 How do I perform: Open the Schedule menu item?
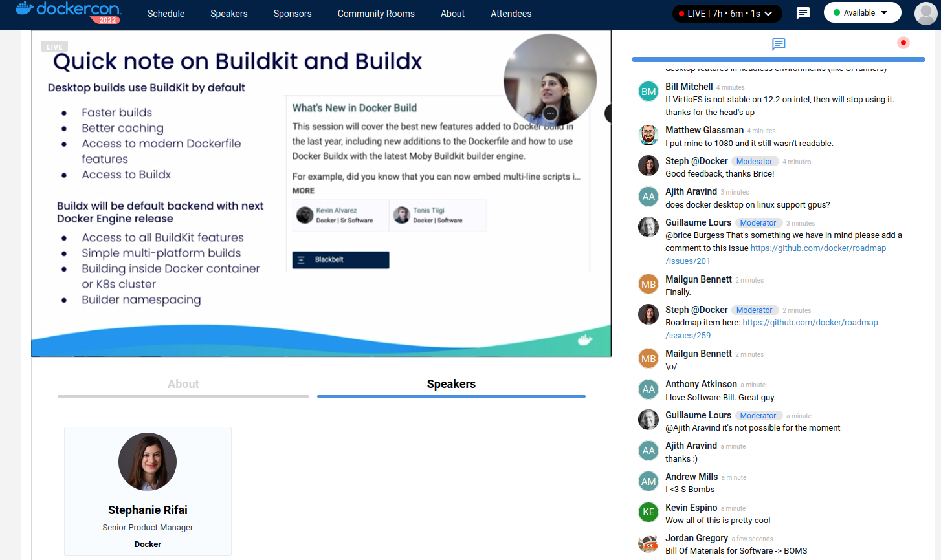click(166, 14)
